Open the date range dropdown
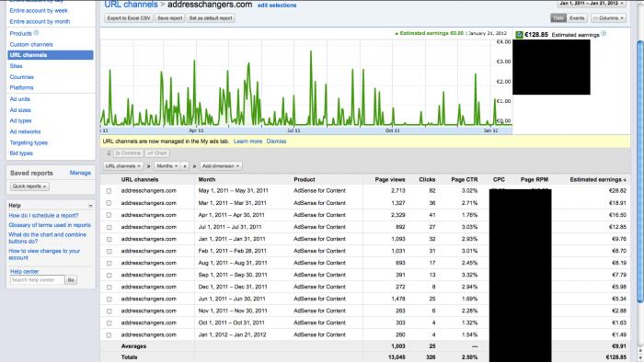Viewport: 644px width, 362px height. click(592, 4)
